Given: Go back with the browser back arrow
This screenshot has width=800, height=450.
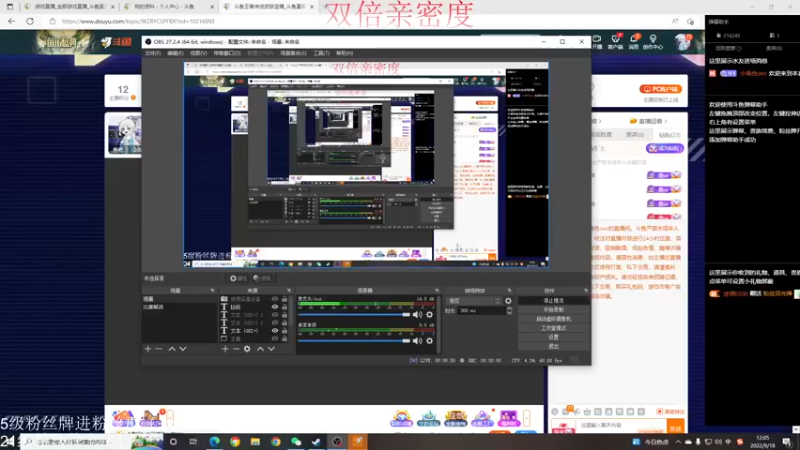Looking at the screenshot, I should point(11,21).
